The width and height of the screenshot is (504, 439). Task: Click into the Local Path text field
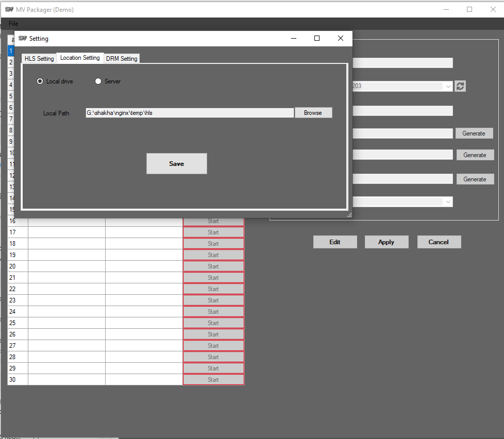[x=189, y=113]
